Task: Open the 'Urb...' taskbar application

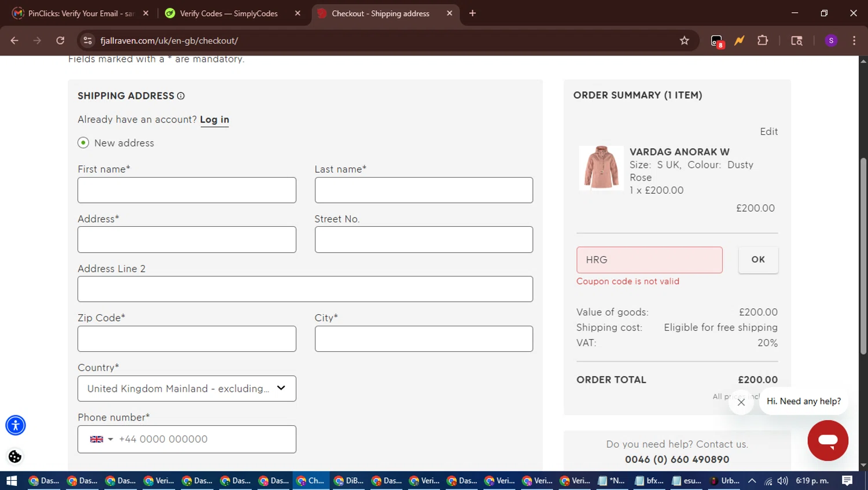Action: 724,481
